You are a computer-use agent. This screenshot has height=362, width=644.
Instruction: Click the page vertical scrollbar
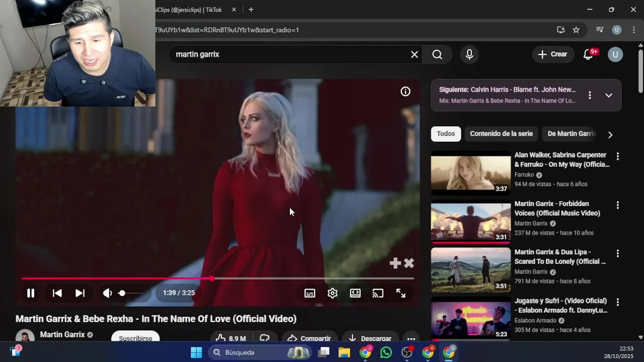coord(640,70)
